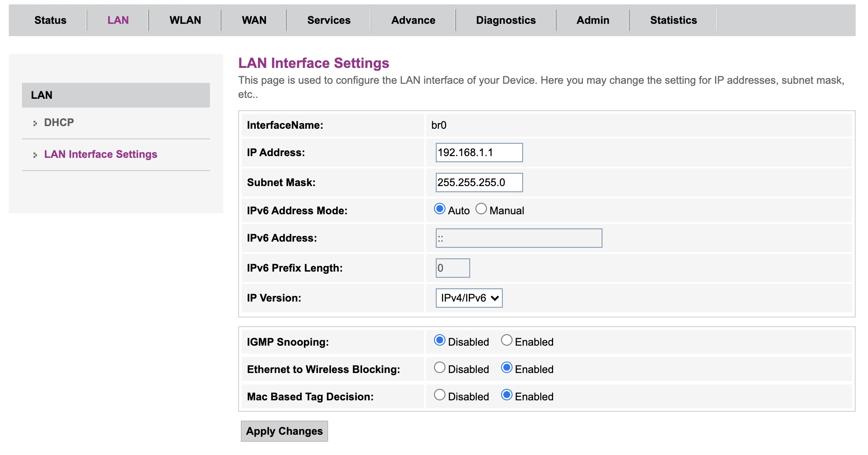The image size is (868, 455).
Task: Select the Services tab
Action: point(329,20)
